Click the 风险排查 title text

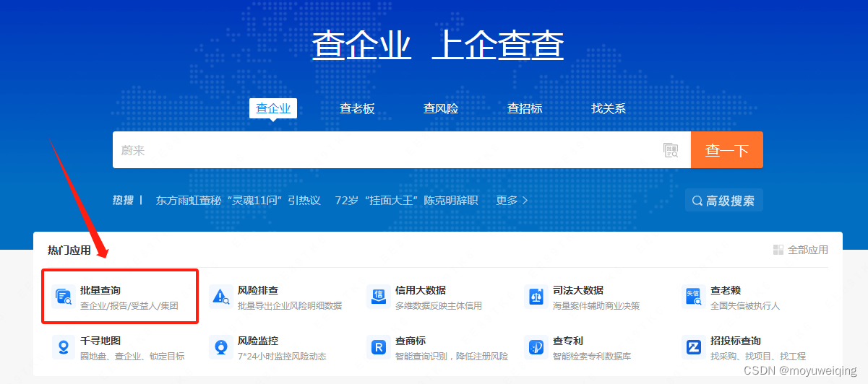coord(258,290)
